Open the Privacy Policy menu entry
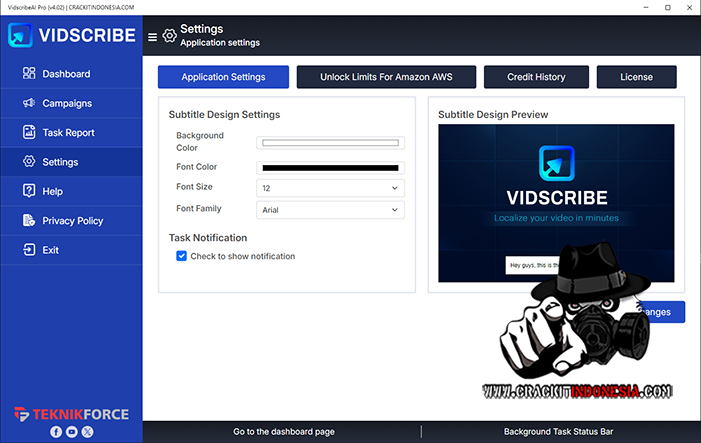Screen dimensions: 701x443 [x=72, y=221]
